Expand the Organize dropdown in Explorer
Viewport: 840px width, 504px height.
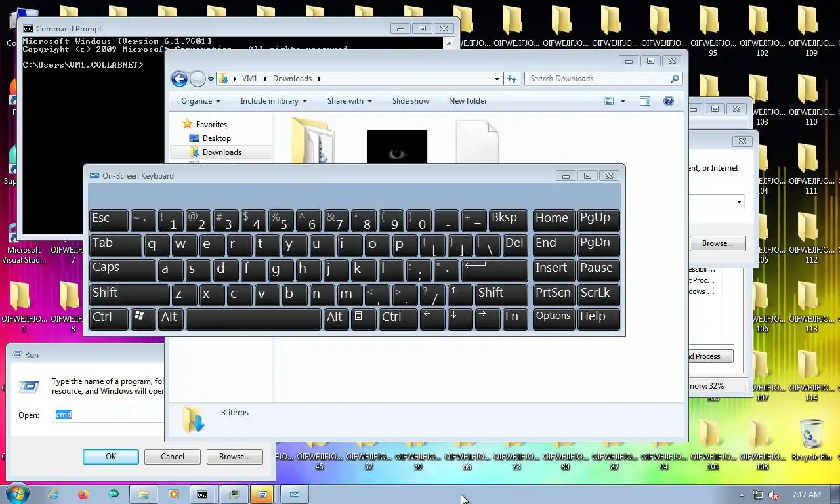[x=201, y=101]
